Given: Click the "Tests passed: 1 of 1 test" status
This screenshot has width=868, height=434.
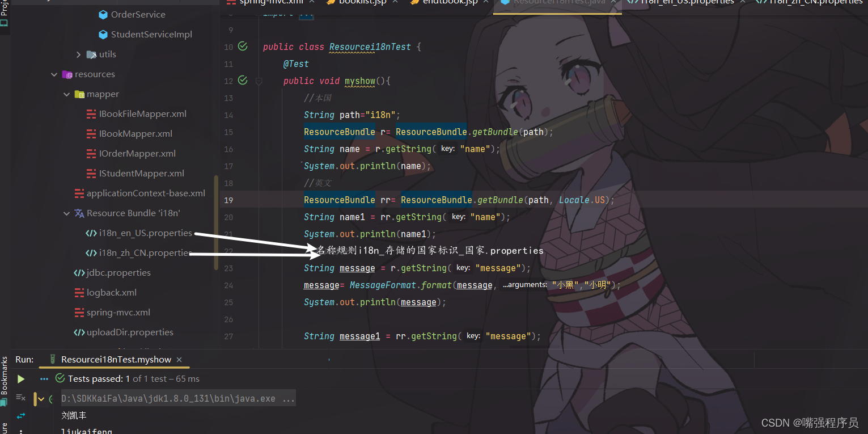Looking at the screenshot, I should click(x=117, y=379).
